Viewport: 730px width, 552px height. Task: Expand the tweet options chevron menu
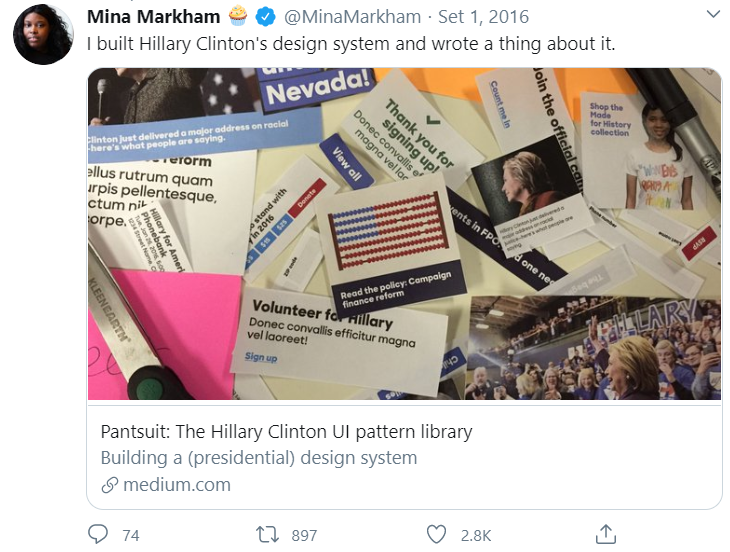coord(713,14)
